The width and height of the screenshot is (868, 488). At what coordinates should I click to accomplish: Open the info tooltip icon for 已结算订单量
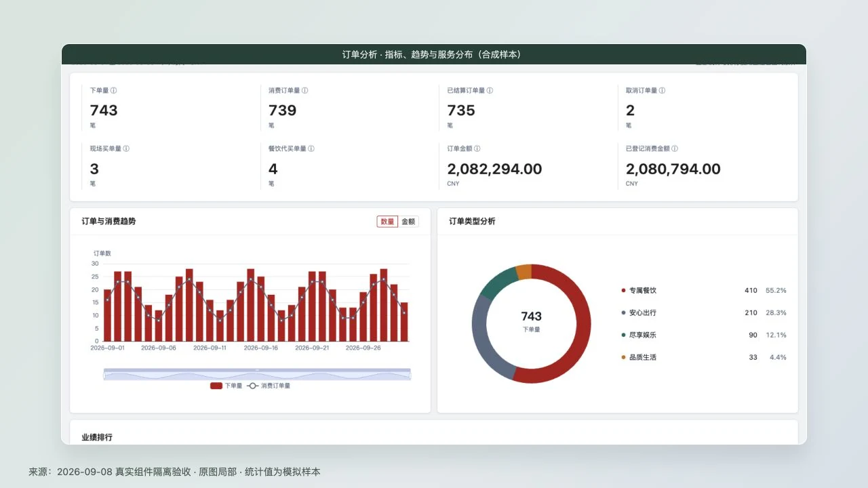point(490,90)
